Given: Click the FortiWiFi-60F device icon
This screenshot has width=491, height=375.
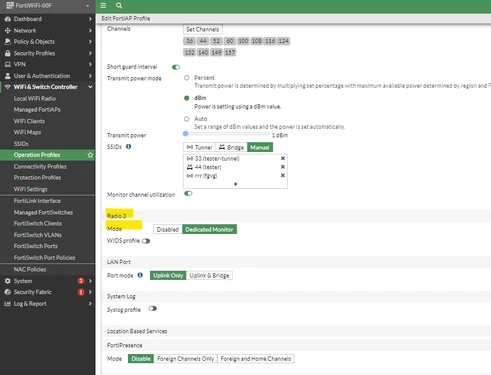Looking at the screenshot, I should 10,5.
